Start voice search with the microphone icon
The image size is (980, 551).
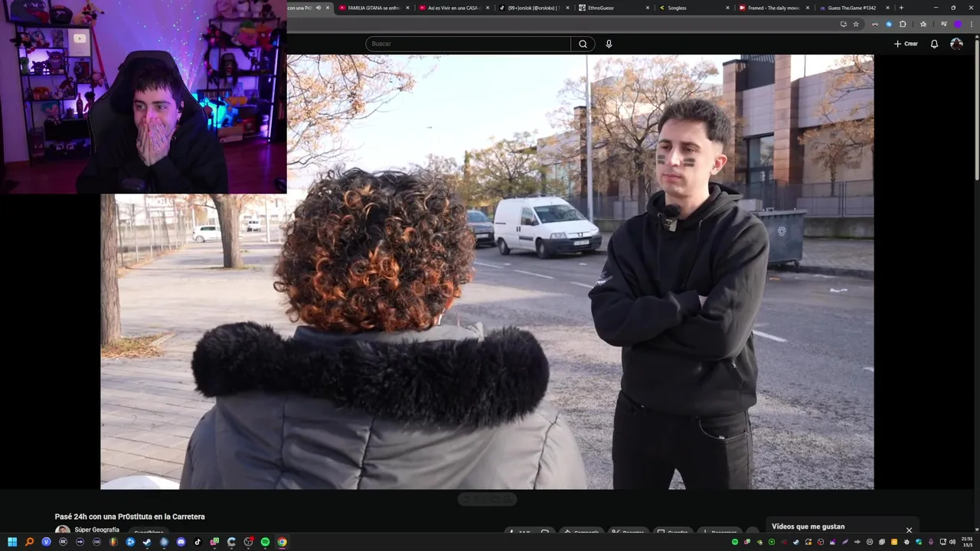[x=609, y=44]
